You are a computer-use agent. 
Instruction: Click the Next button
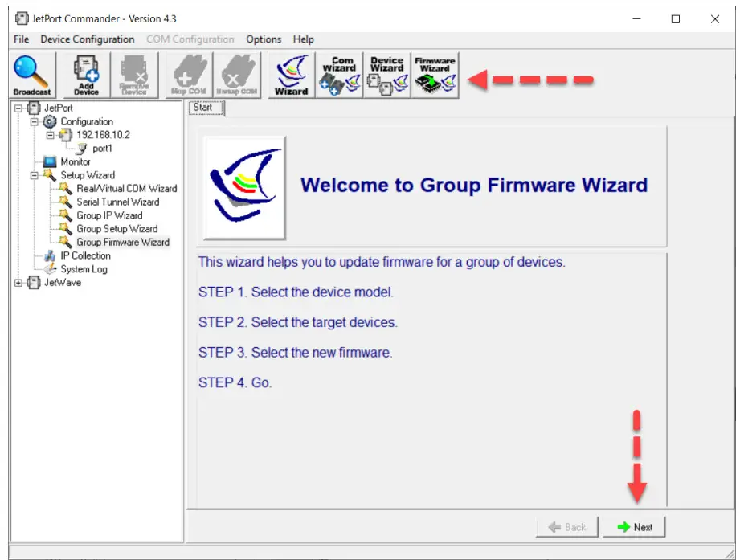[x=634, y=526]
